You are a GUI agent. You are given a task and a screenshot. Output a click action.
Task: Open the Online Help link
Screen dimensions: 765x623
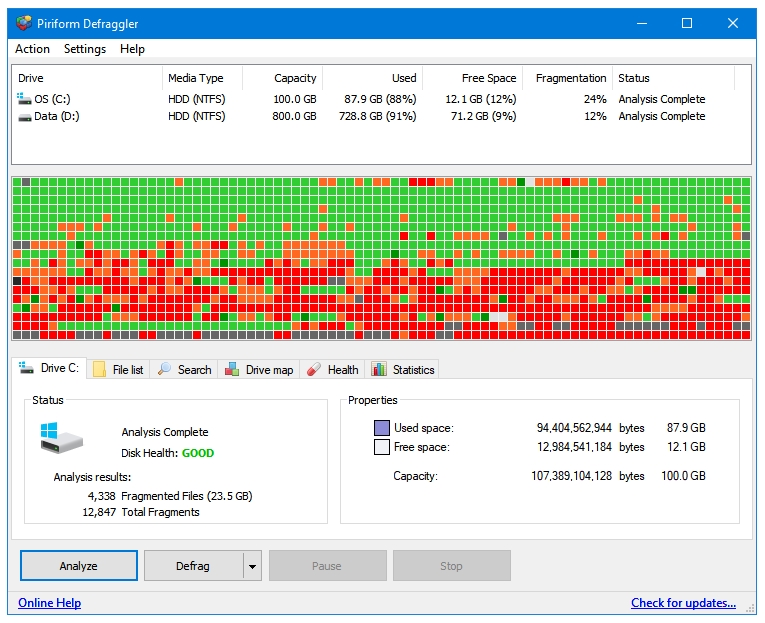coord(49,603)
